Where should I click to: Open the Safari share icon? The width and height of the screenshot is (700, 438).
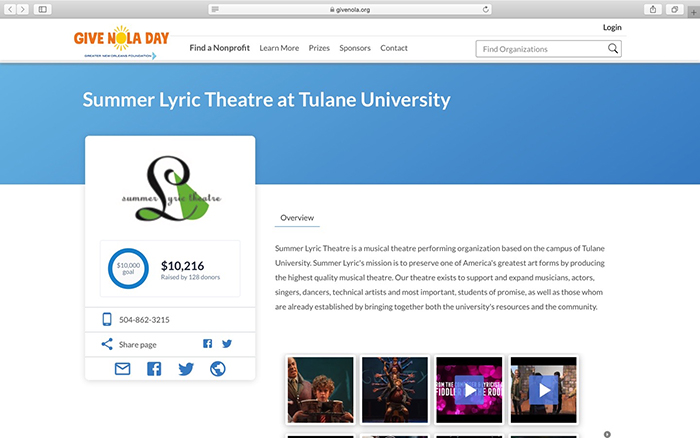[653, 9]
